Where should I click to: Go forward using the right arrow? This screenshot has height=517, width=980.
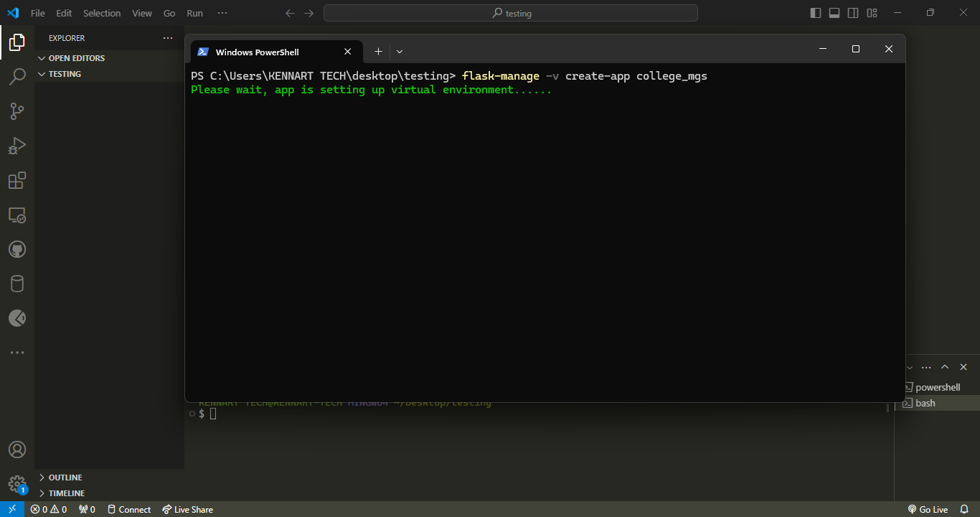point(308,13)
